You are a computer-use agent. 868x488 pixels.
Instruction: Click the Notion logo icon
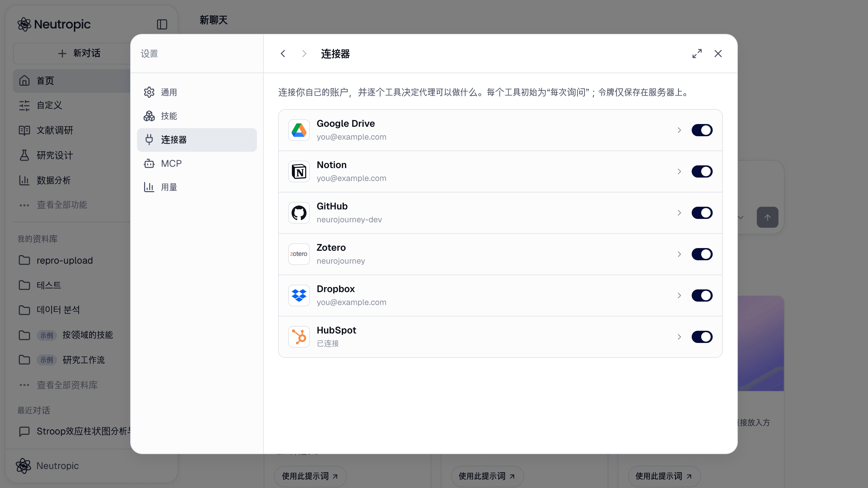[299, 171]
